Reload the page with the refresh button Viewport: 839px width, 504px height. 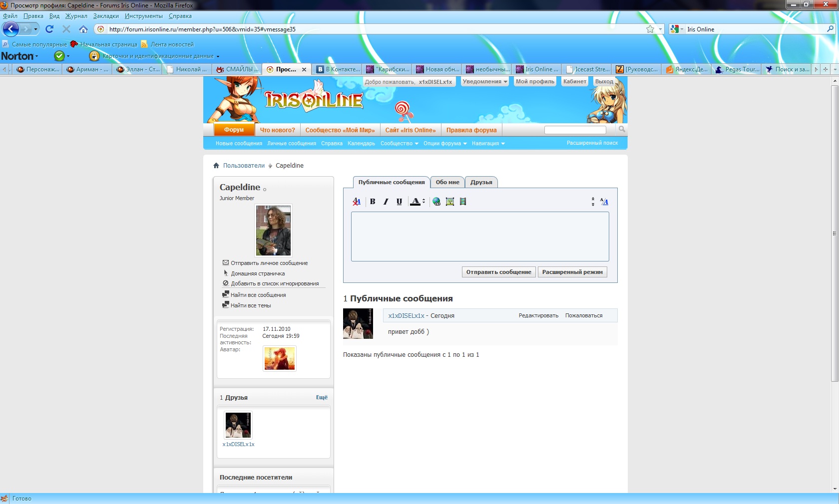(x=49, y=29)
